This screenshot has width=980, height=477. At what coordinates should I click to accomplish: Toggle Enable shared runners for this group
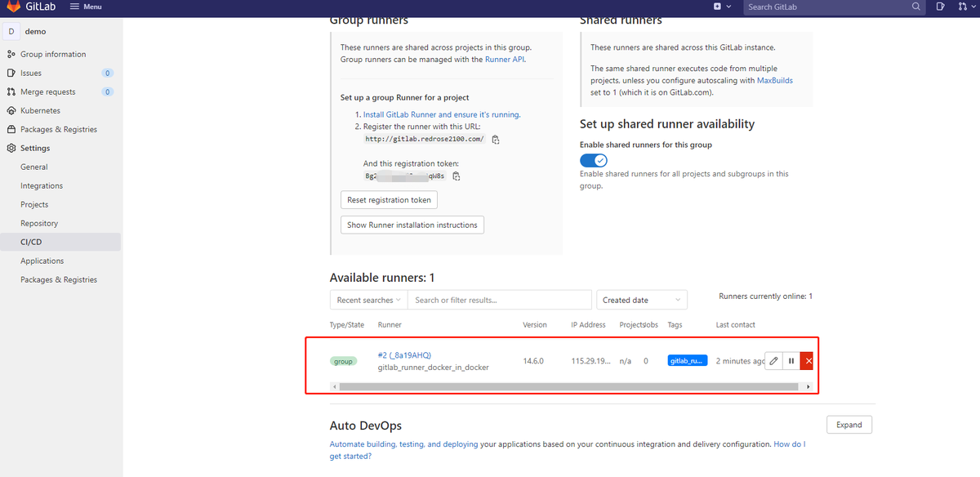[x=594, y=160]
